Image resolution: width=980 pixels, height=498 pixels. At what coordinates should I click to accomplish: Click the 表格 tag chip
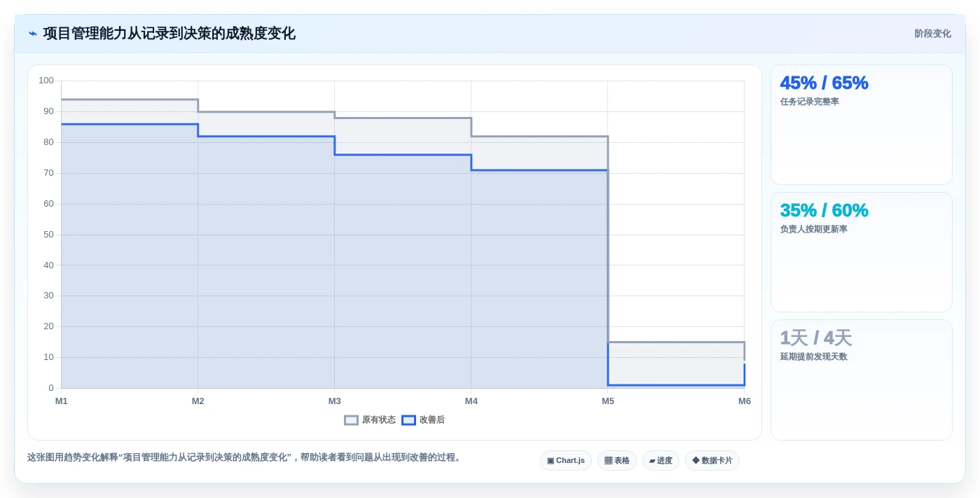[x=617, y=461]
